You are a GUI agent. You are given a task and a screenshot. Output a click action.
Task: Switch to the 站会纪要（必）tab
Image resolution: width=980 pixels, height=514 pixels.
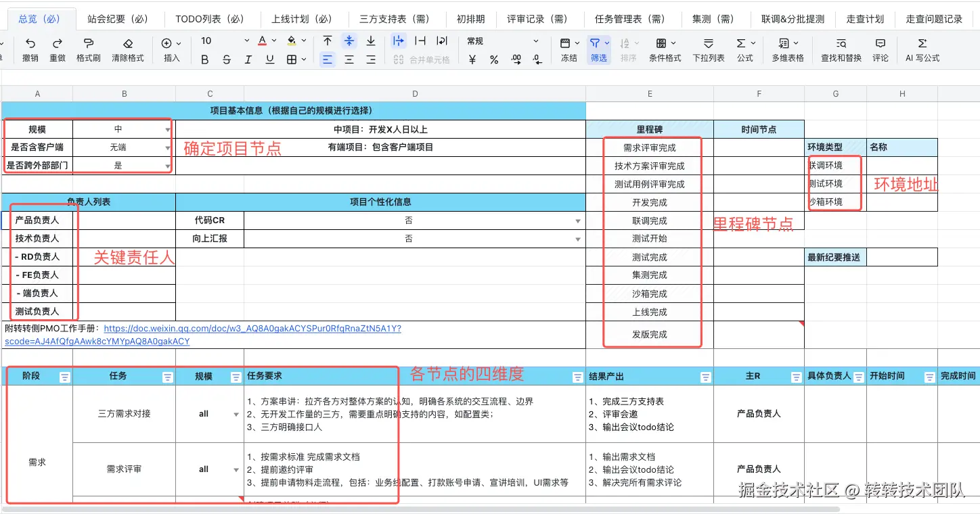click(118, 19)
